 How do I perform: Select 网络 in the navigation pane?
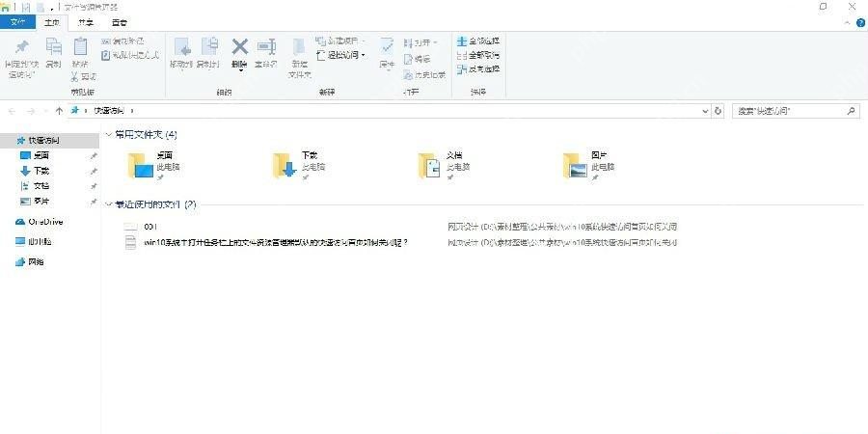30,261
